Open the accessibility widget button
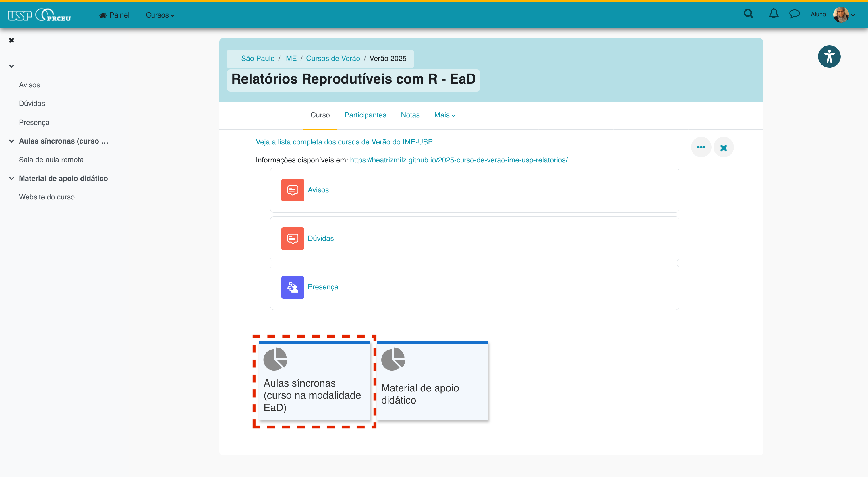This screenshot has width=868, height=477. (x=829, y=57)
